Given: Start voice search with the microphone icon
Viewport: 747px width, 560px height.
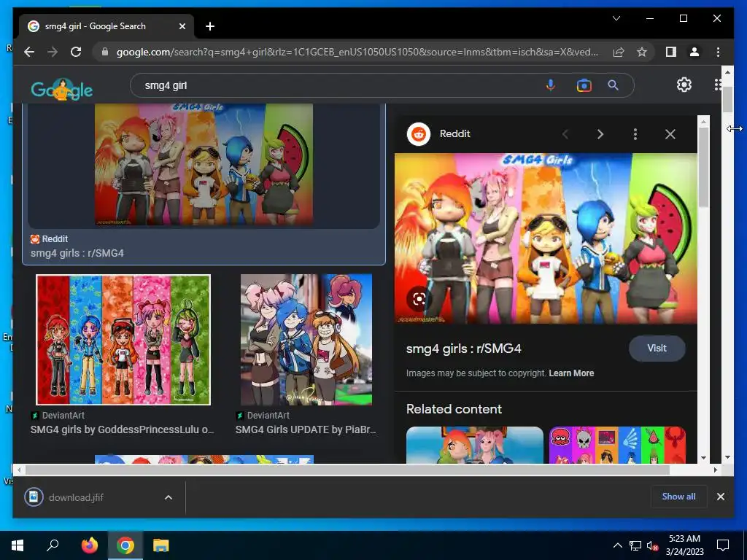Looking at the screenshot, I should 550,85.
